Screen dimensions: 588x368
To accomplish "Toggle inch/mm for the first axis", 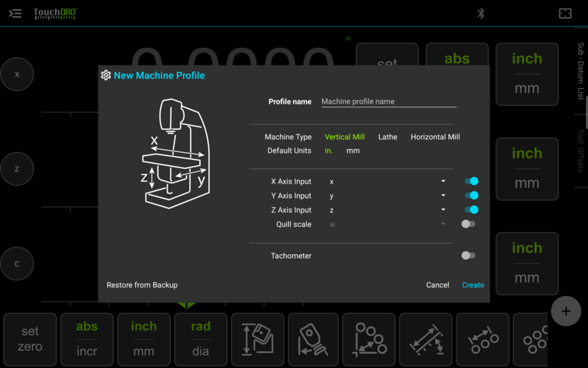I will (527, 74).
